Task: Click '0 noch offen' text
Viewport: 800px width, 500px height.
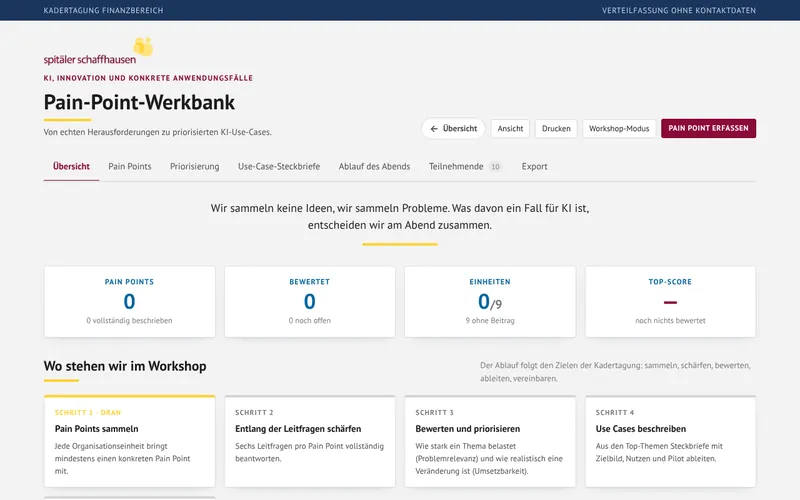Action: pos(310,320)
